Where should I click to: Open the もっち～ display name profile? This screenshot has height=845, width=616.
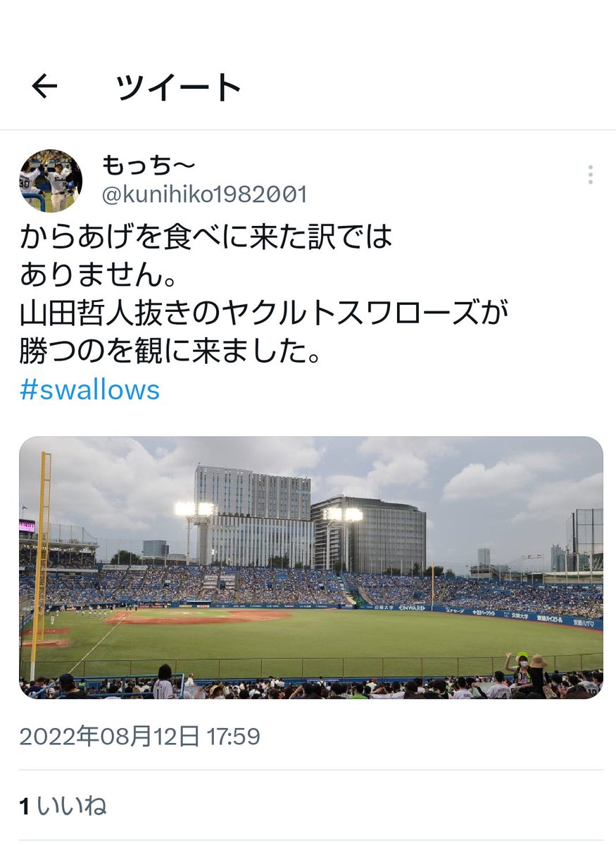149,166
